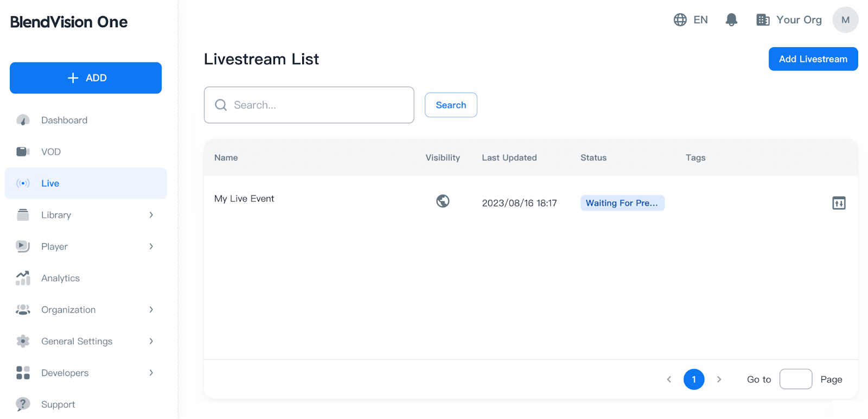The image size is (868, 419).
Task: Open the language globe selector
Action: 680,20
